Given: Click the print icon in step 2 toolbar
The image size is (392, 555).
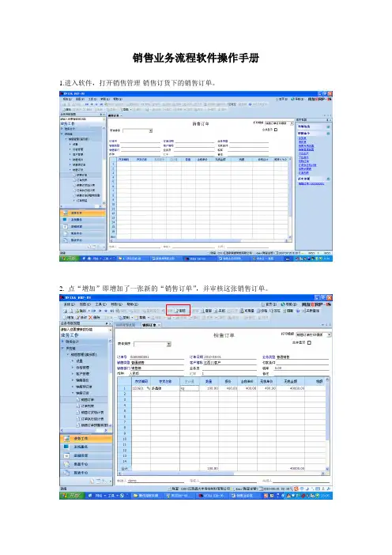Looking at the screenshot, I should click(65, 311).
